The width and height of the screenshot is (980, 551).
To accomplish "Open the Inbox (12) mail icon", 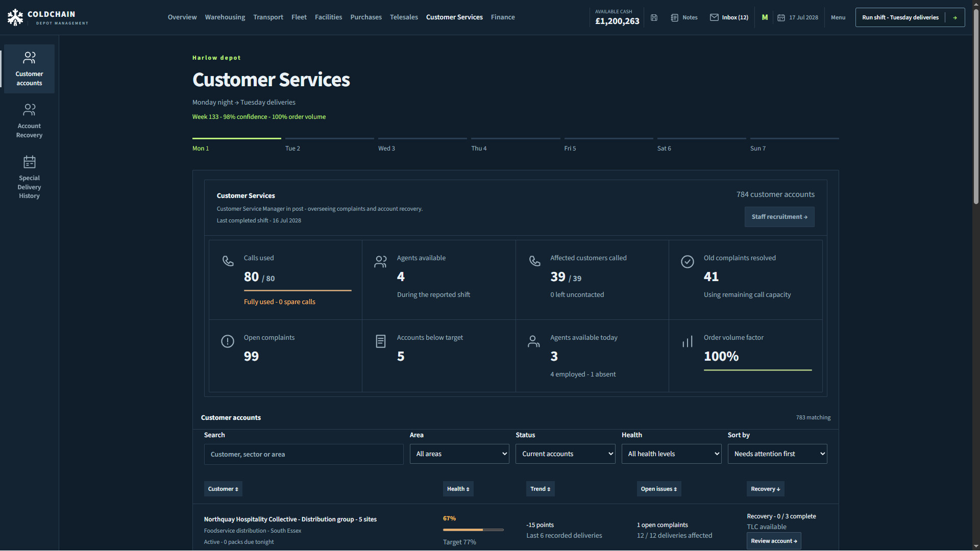I will [714, 17].
